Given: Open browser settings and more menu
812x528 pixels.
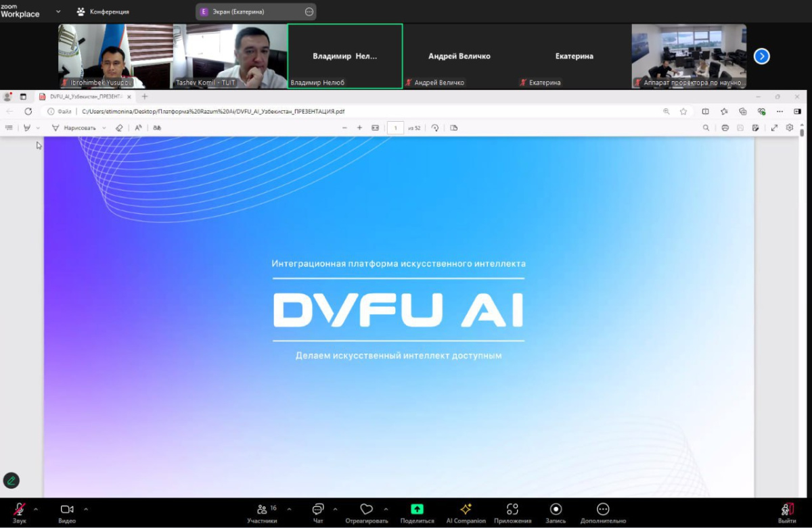Looking at the screenshot, I should pyautogui.click(x=780, y=112).
